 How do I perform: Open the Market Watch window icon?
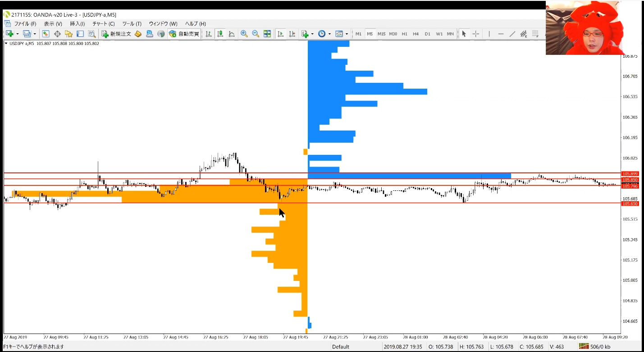[46, 34]
